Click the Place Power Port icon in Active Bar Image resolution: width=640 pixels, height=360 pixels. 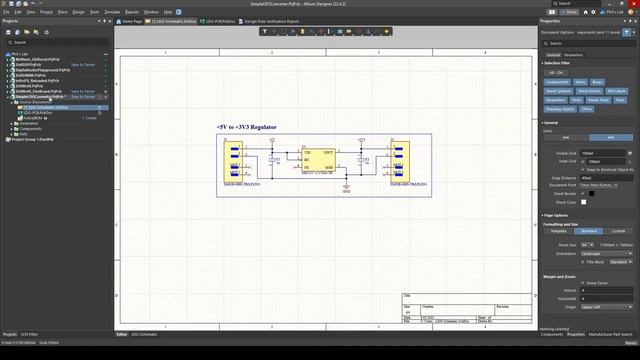click(x=321, y=31)
